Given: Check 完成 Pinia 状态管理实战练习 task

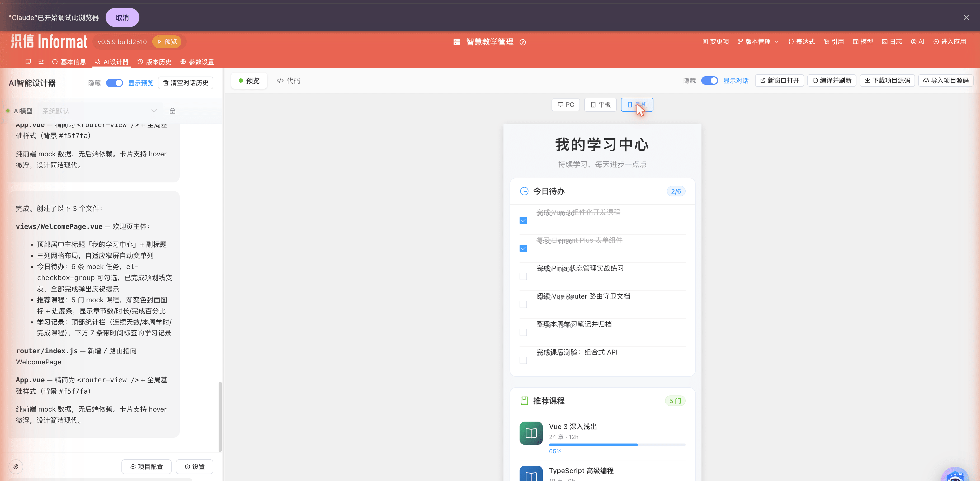Looking at the screenshot, I should [x=523, y=276].
